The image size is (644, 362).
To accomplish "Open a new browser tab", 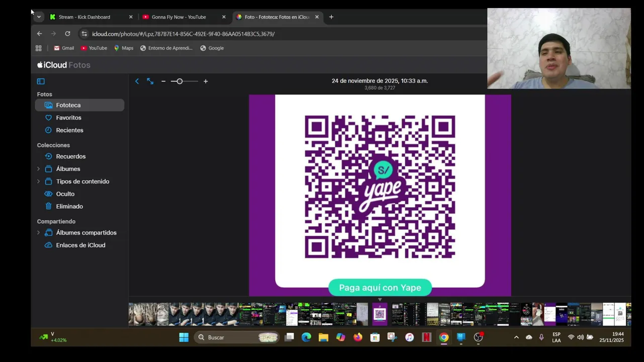I will coord(331,17).
